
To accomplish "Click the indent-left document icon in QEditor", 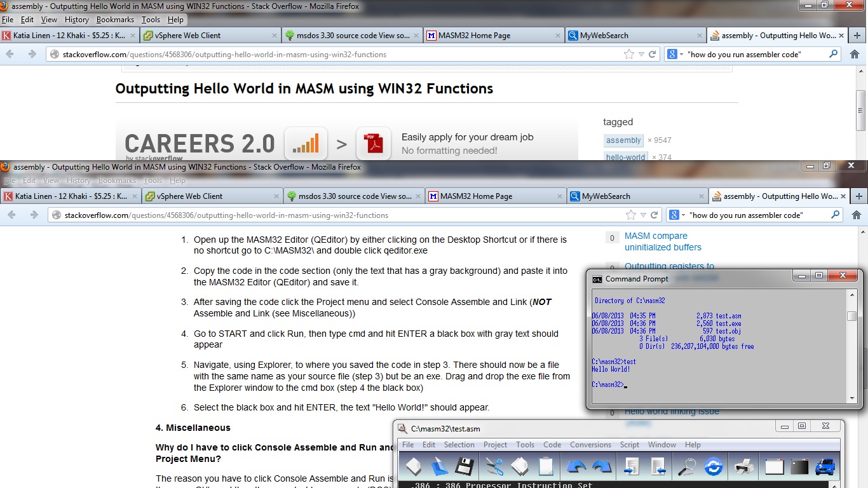I will [657, 467].
